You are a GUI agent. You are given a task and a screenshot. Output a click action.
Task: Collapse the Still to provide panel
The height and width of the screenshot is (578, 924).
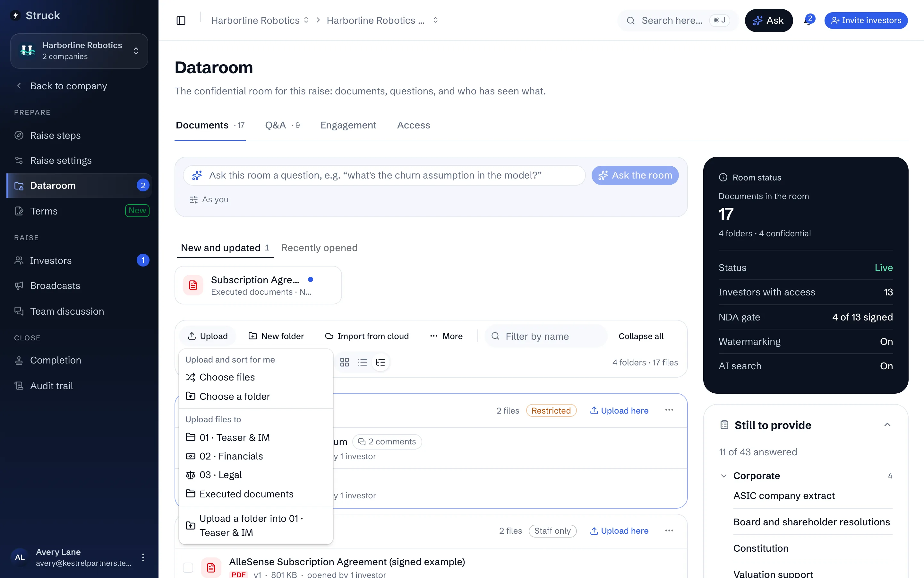point(887,425)
